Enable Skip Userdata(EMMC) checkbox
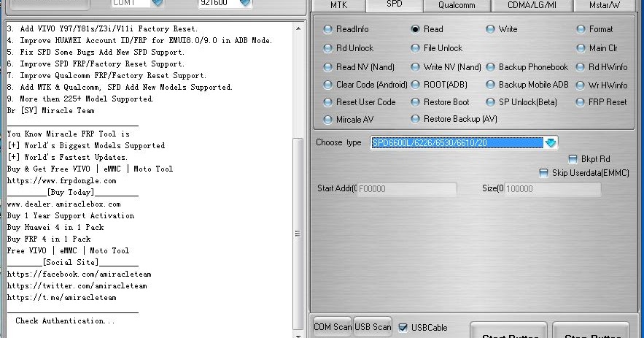 (543, 173)
